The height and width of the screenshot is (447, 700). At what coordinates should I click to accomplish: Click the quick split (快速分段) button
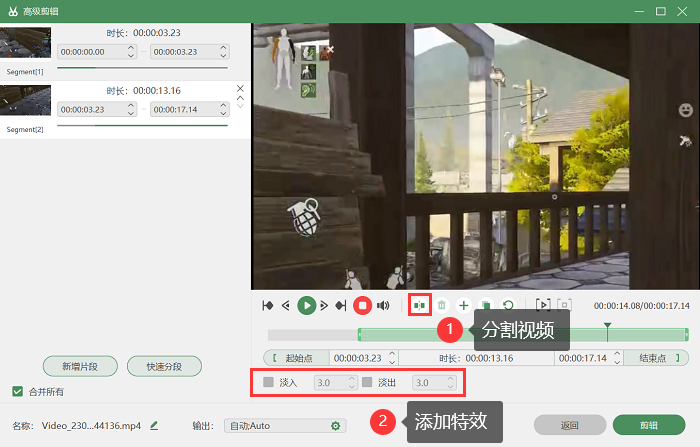click(164, 367)
